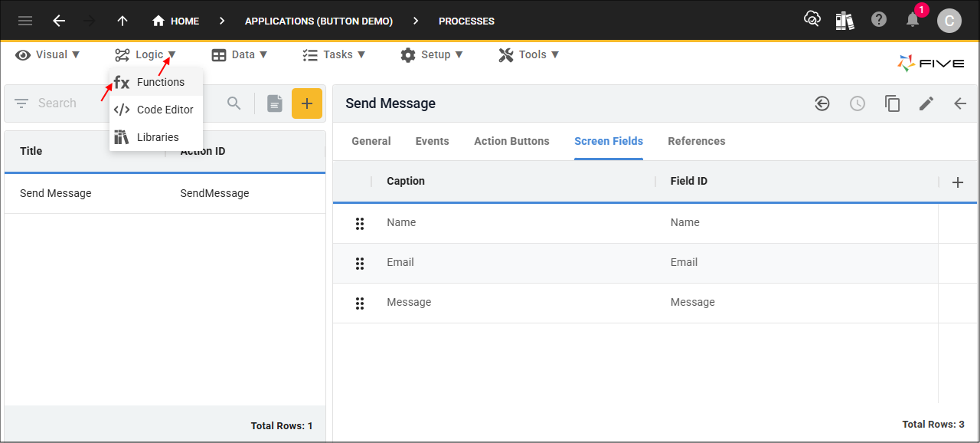Click the circled back arrow in Send Message header

(x=822, y=103)
